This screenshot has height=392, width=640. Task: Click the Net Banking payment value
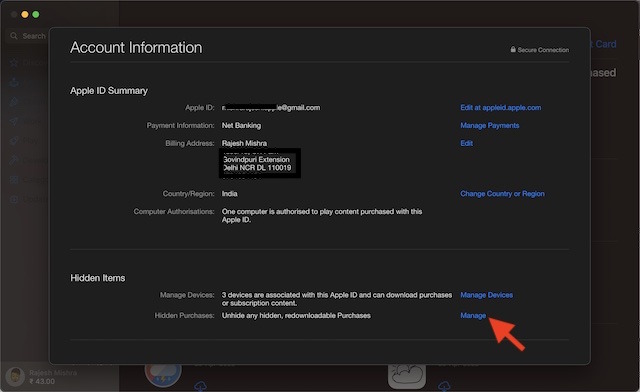[x=241, y=125]
